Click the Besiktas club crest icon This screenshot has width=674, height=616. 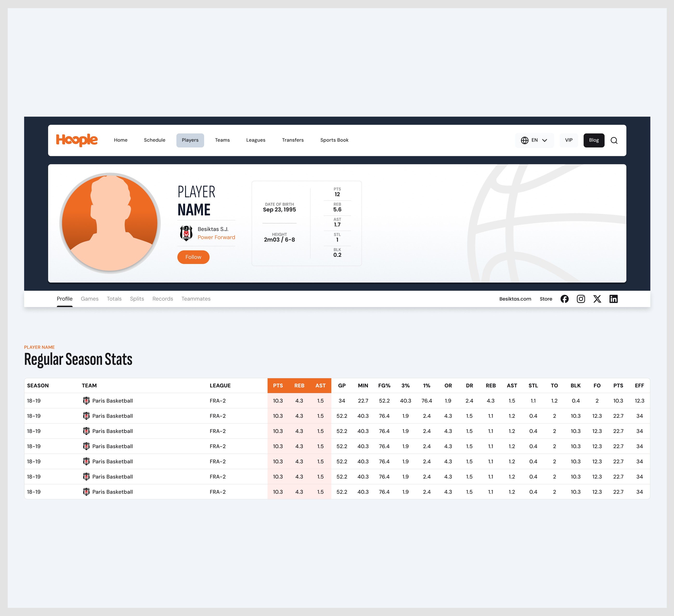tap(186, 233)
